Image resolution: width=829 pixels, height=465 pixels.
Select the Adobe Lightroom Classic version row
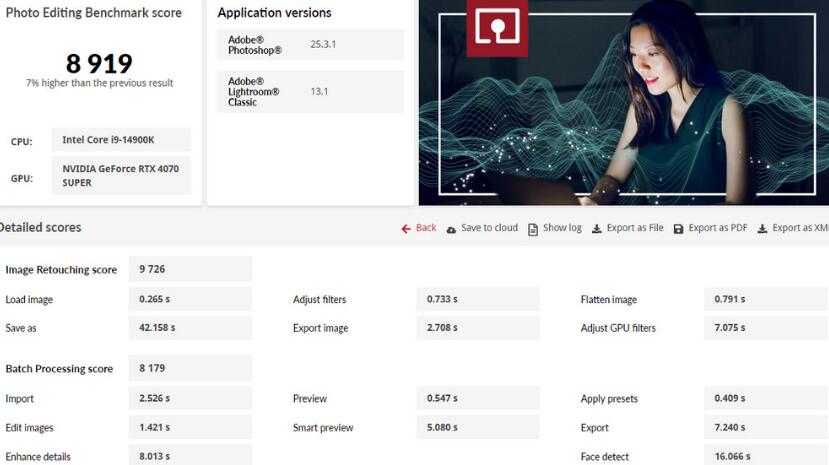309,91
